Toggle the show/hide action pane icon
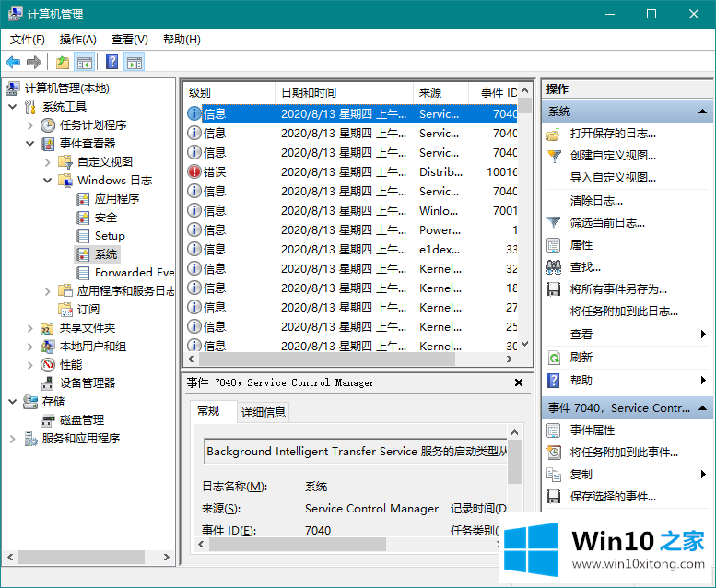 click(x=135, y=62)
